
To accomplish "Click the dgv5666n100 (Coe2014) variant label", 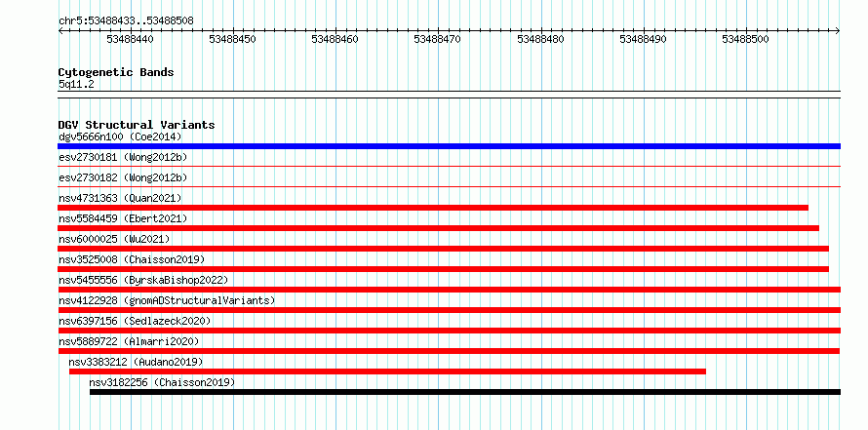I will pos(120,137).
